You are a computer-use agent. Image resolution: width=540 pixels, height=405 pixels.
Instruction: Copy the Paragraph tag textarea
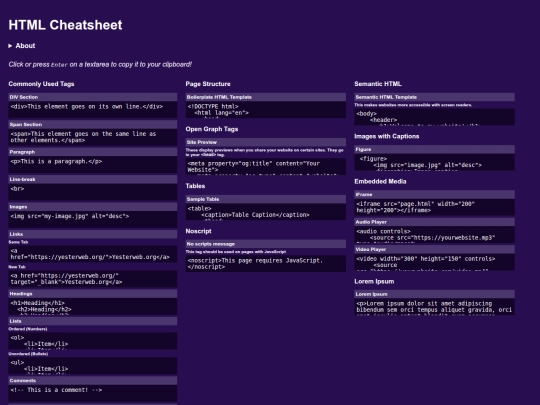93,165
